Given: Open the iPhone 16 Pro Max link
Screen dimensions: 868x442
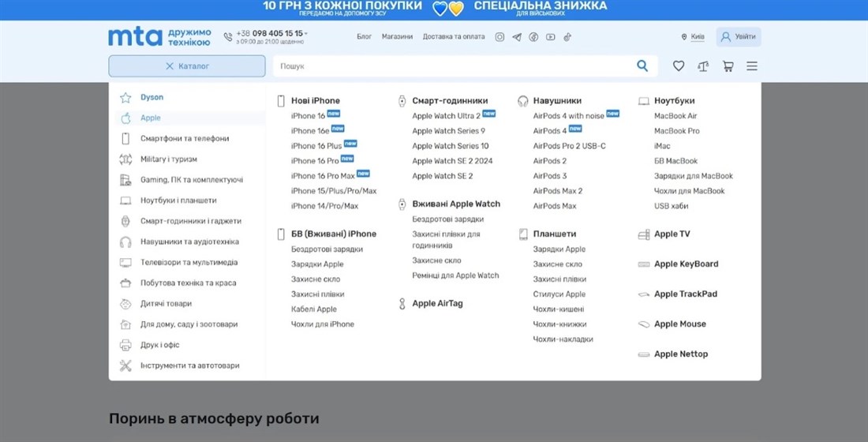Looking at the screenshot, I should (x=322, y=176).
